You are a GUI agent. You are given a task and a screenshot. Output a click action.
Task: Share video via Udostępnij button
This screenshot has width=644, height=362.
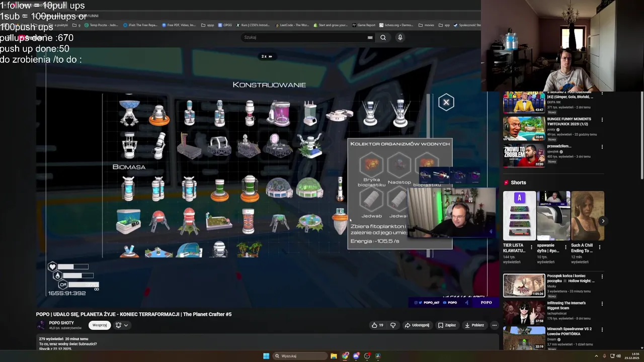point(417,325)
